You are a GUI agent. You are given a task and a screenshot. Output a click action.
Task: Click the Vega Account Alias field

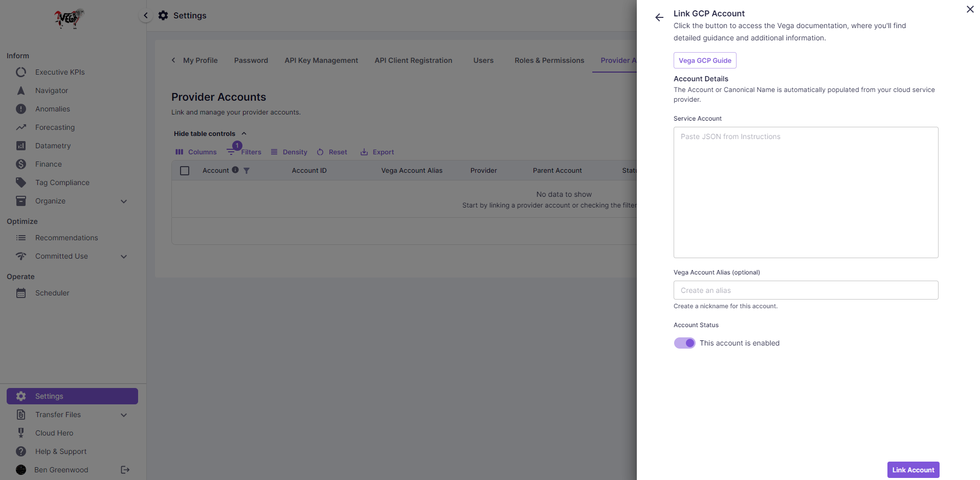pos(806,290)
